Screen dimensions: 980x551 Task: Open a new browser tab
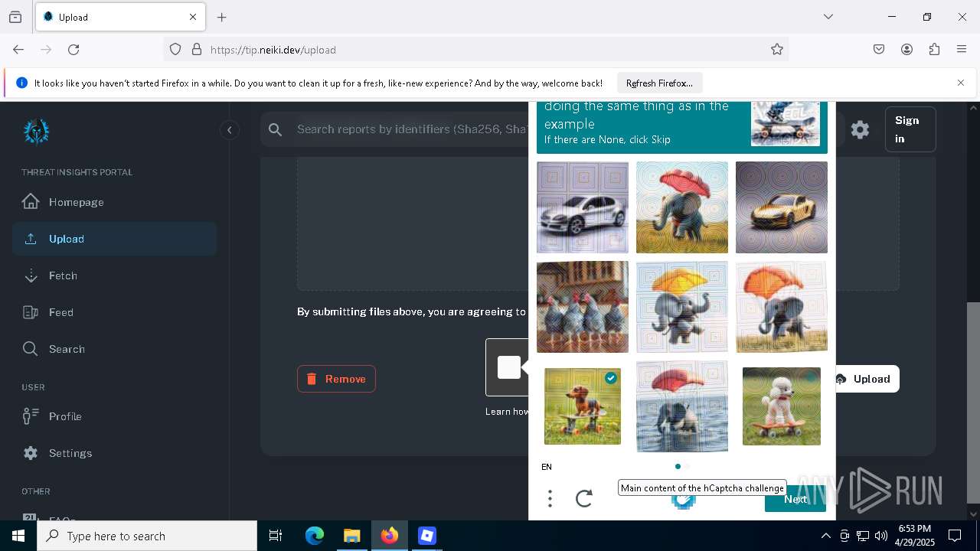tap(221, 17)
